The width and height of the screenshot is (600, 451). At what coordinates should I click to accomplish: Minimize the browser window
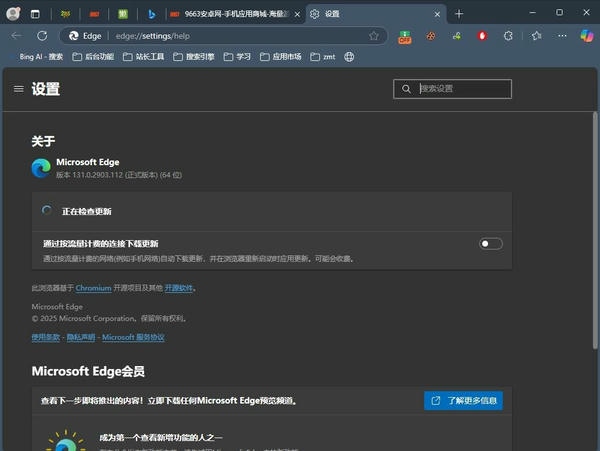point(532,13)
